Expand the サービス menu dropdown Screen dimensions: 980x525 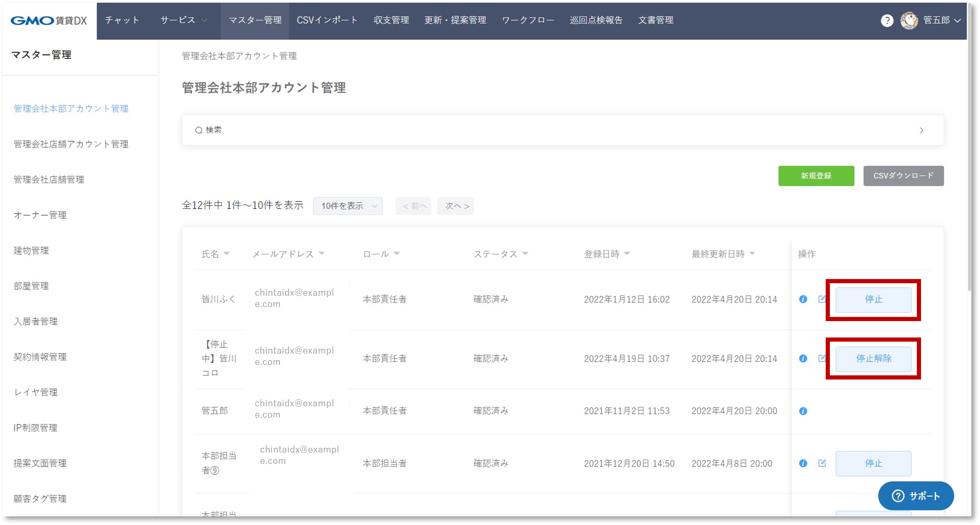click(x=184, y=20)
